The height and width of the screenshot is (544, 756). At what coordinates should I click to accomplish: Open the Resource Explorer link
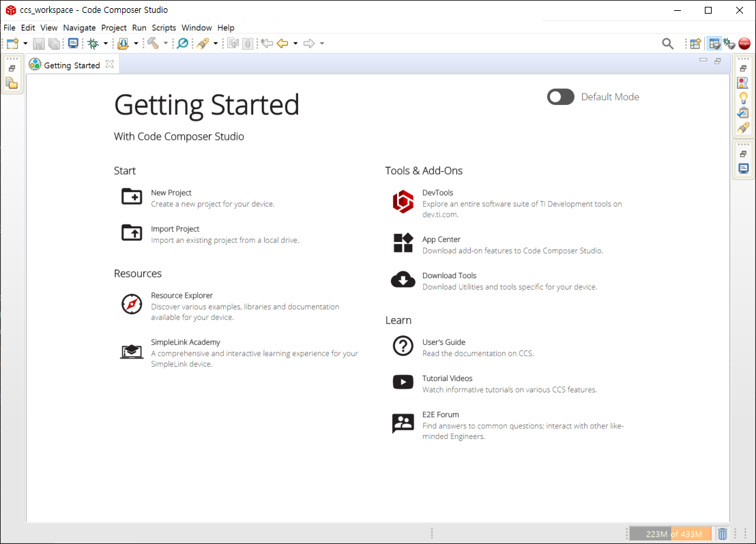[181, 295]
